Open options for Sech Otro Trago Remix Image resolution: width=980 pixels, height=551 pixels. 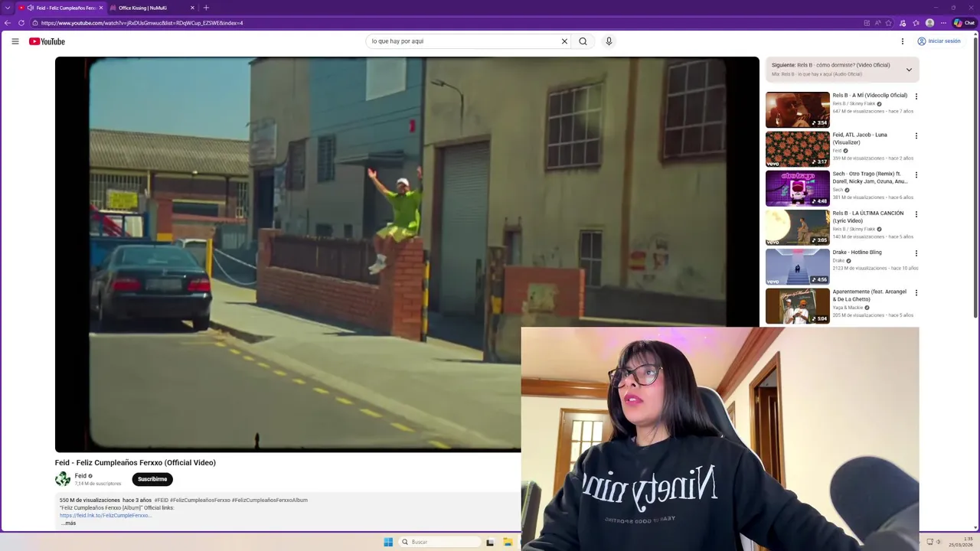tap(916, 174)
